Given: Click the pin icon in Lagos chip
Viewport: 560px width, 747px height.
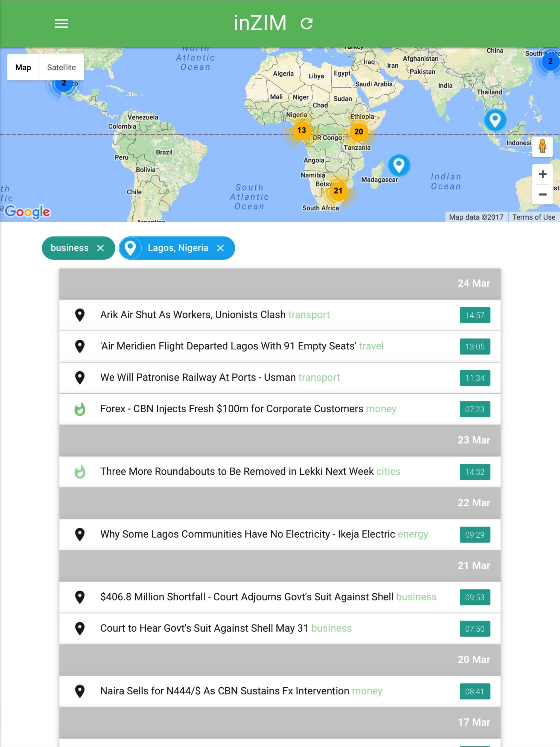Looking at the screenshot, I should tap(130, 248).
